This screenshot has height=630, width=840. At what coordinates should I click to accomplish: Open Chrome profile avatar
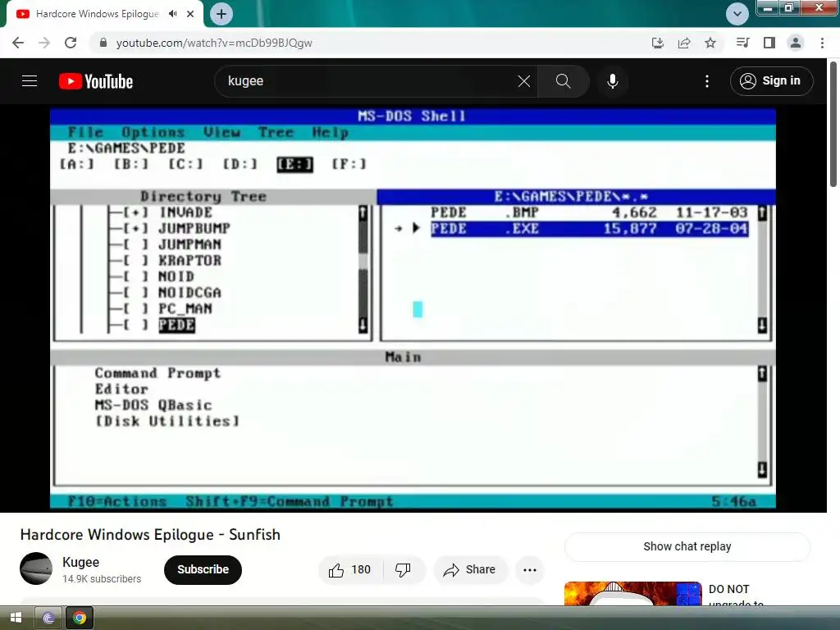[x=796, y=43]
